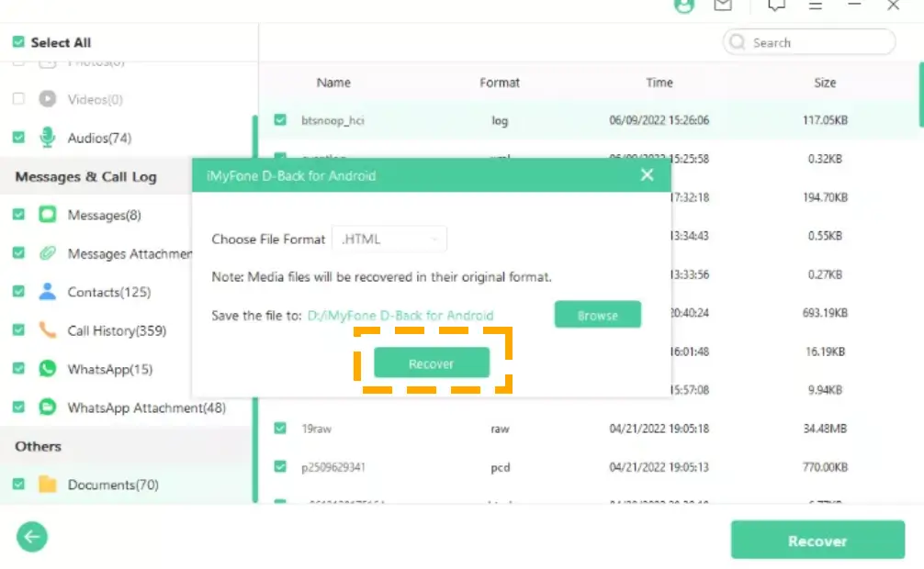Click the 770.00KB size value
924x569 pixels.
825,467
